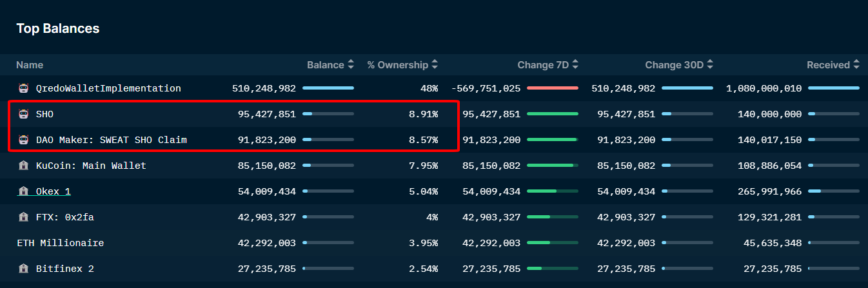Open the ETH Millionaire entry

(60, 243)
